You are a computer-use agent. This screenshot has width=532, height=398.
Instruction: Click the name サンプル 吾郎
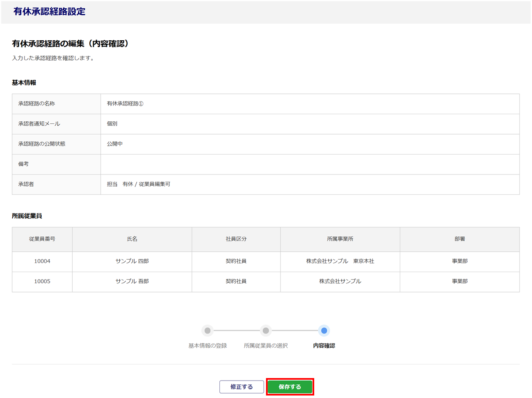point(132,281)
